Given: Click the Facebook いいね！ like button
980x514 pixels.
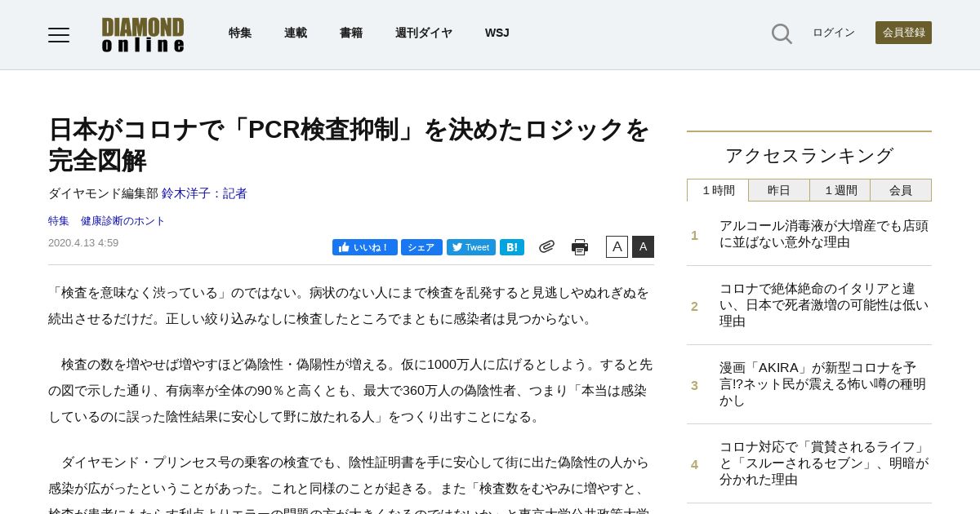Looking at the screenshot, I should 365,247.
